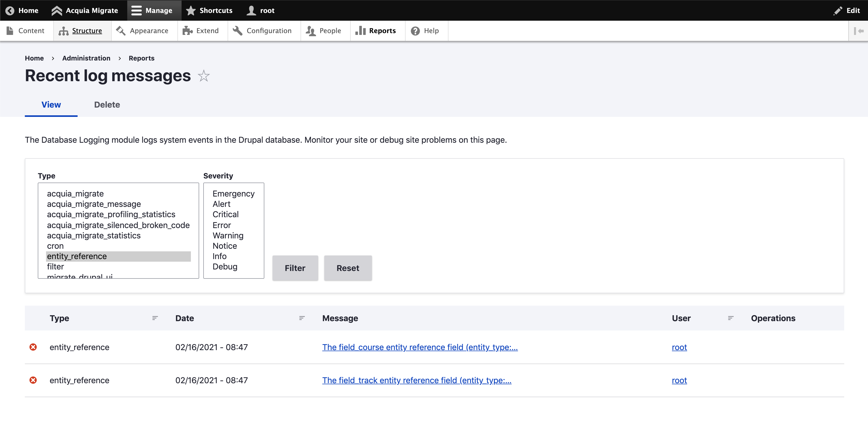Image resolution: width=868 pixels, height=422 pixels.
Task: Click the root user icon in top bar
Action: 251,10
